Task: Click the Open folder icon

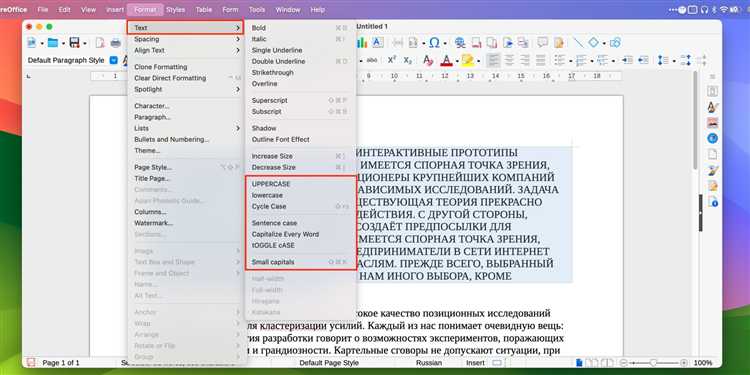Action: coord(53,43)
